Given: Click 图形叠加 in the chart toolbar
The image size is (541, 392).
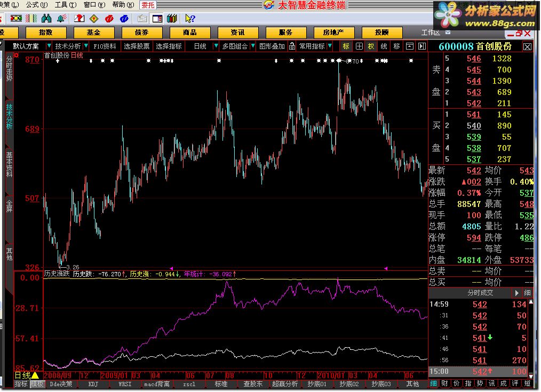Looking at the screenshot, I should click(x=272, y=46).
